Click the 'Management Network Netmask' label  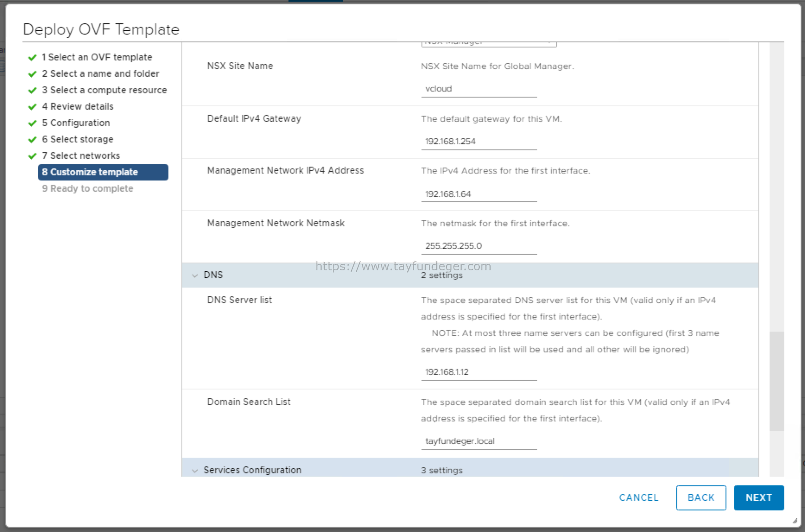click(276, 223)
